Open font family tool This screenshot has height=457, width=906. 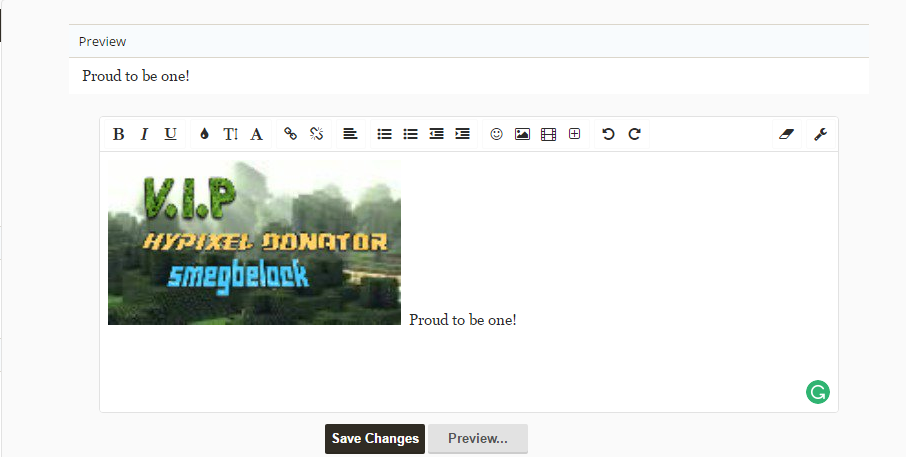(256, 134)
